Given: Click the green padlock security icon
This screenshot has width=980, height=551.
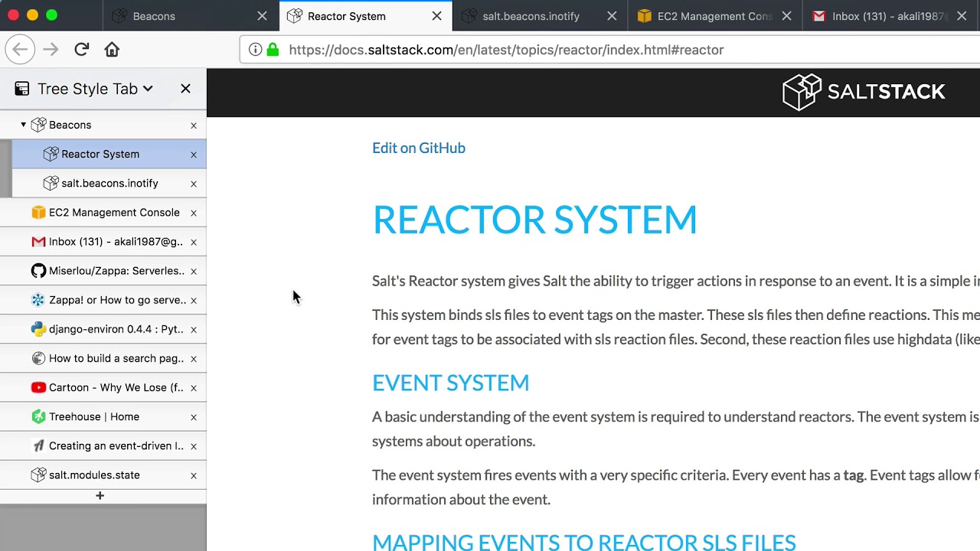Looking at the screenshot, I should (273, 50).
